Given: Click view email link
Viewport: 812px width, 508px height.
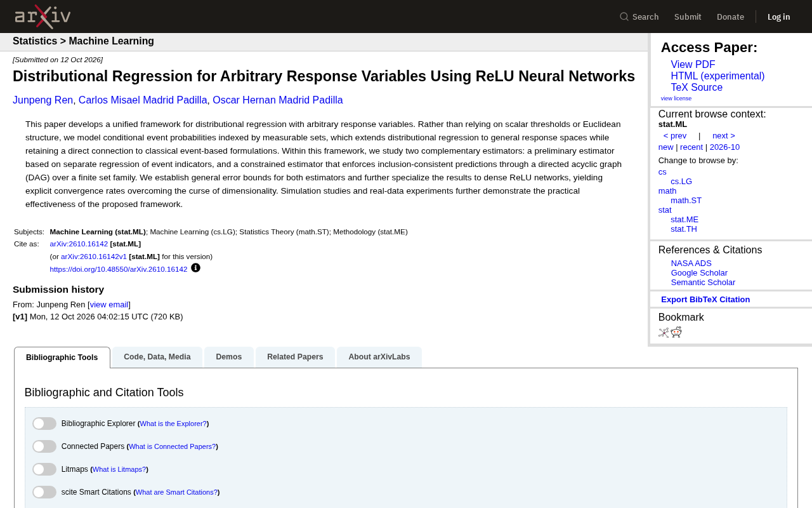Looking at the screenshot, I should 109,305.
